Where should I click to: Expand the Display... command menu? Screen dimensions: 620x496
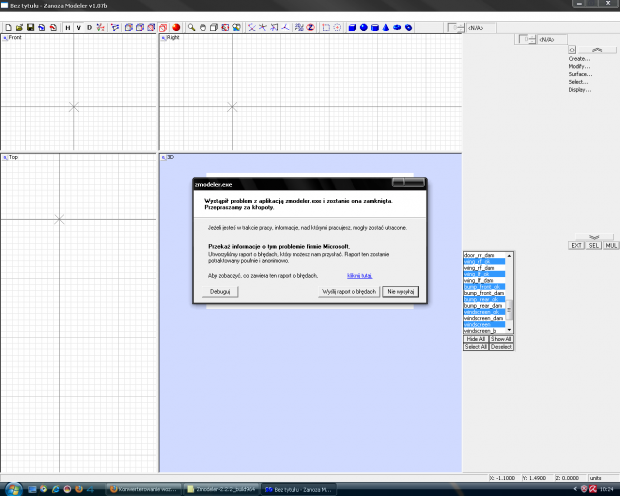coord(580,90)
